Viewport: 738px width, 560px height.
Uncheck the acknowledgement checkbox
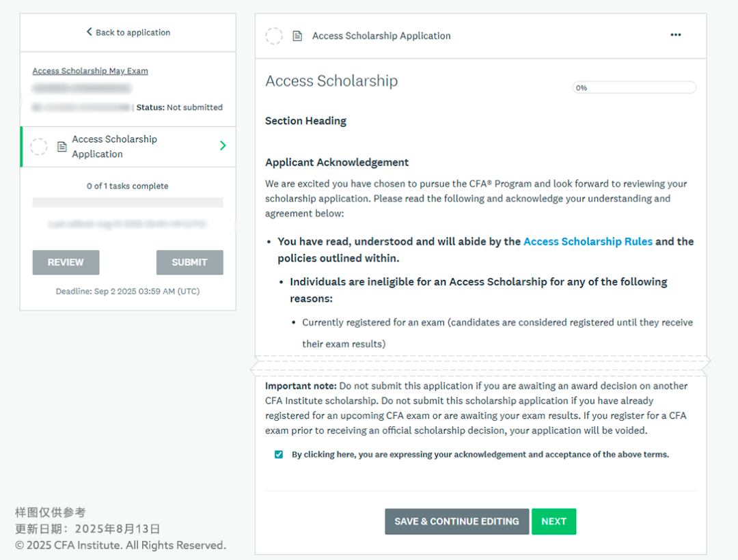pos(279,455)
